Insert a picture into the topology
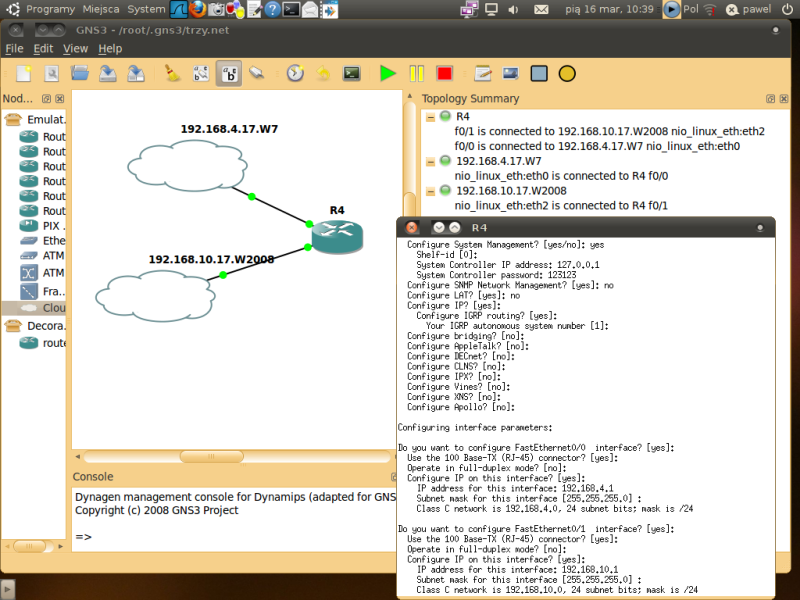The height and width of the screenshot is (600, 800). [x=511, y=73]
